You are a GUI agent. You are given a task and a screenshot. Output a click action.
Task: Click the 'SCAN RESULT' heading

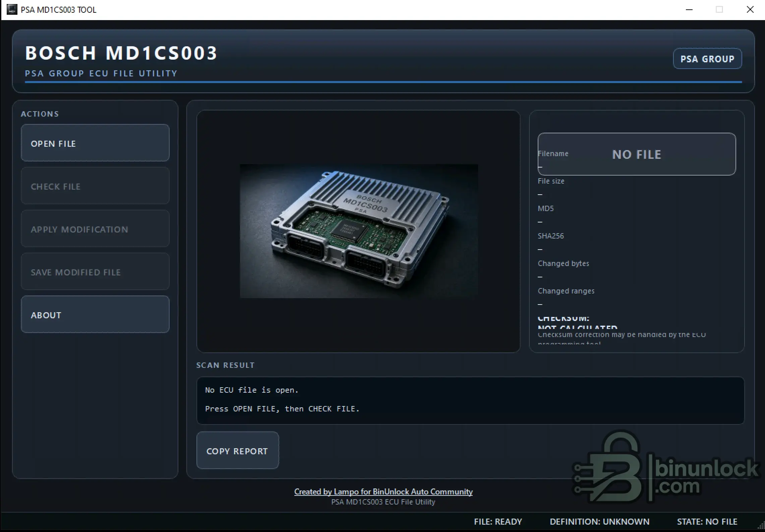click(226, 365)
